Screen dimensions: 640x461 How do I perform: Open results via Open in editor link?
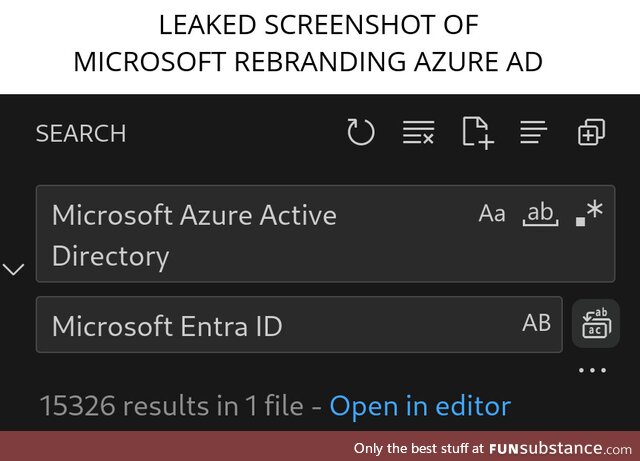pyautogui.click(x=420, y=406)
